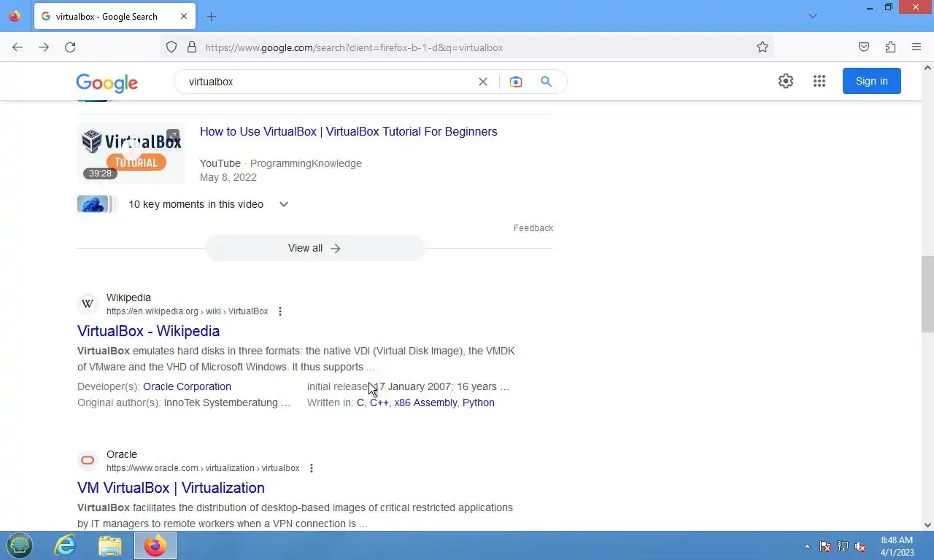Viewport: 934px width, 560px height.
Task: Open the x86 Assembly link
Action: click(x=425, y=402)
